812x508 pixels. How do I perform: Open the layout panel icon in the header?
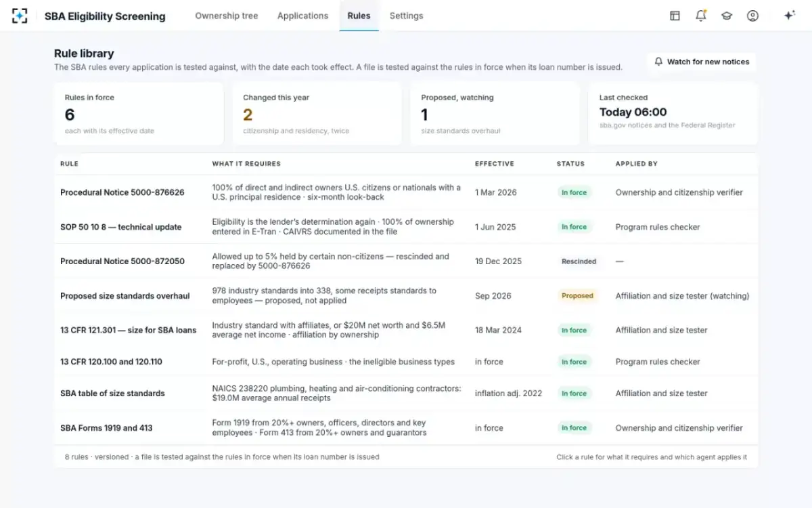pos(675,16)
